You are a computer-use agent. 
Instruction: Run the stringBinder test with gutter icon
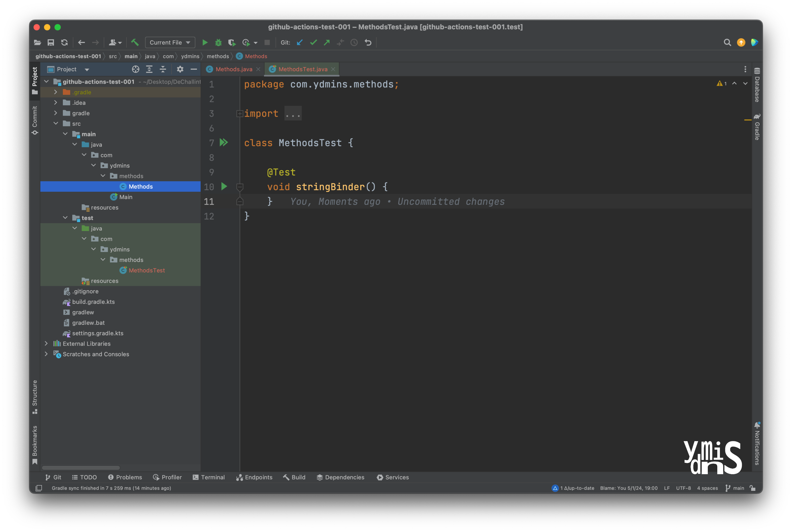point(224,187)
